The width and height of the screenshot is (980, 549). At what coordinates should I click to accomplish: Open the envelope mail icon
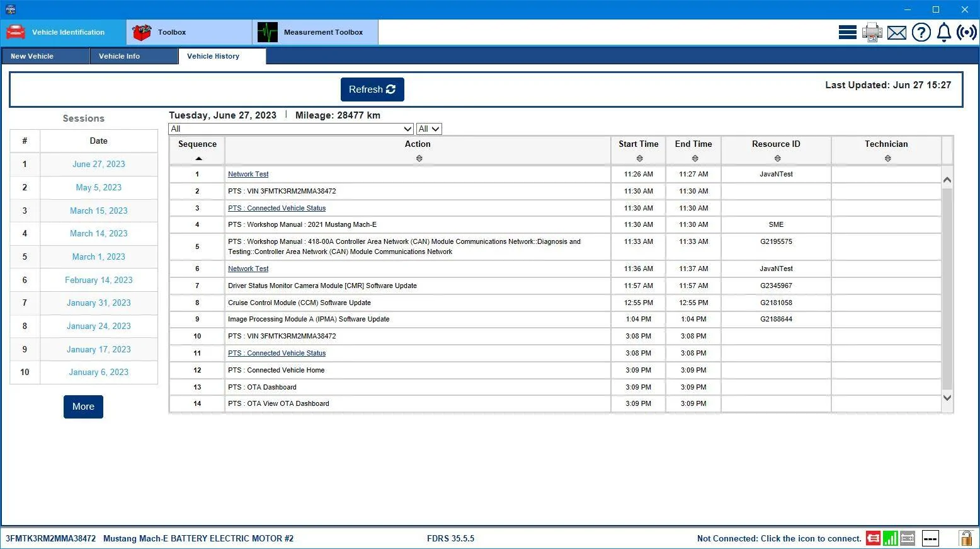897,33
